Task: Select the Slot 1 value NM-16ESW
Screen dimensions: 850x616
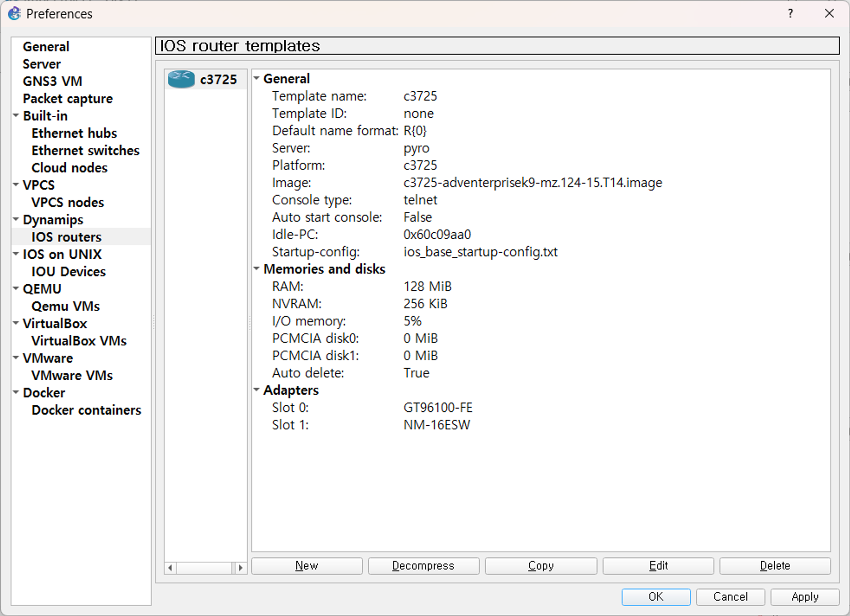Action: pyautogui.click(x=436, y=425)
